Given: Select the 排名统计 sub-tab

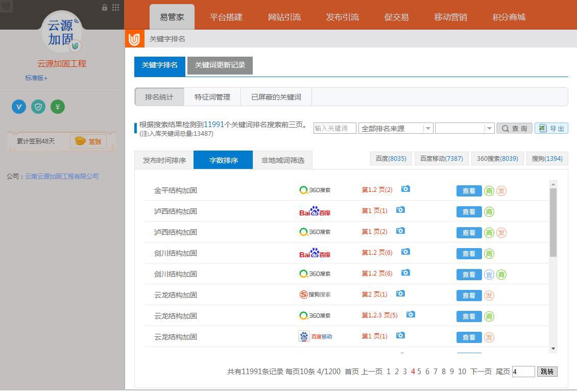Looking at the screenshot, I should pos(159,97).
